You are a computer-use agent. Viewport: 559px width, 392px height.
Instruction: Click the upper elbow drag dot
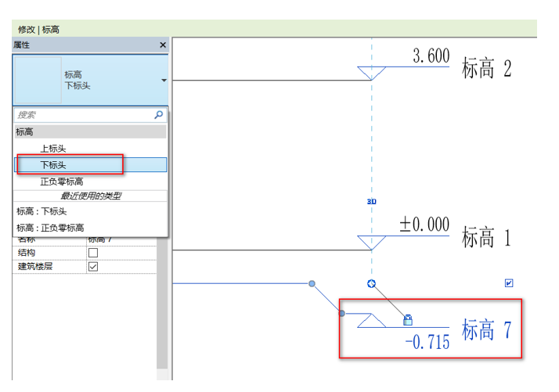tap(312, 284)
